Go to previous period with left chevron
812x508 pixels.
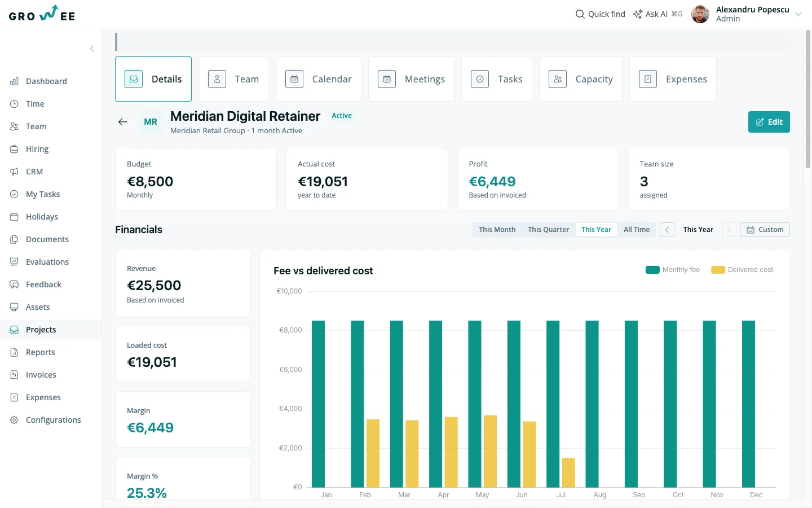pyautogui.click(x=667, y=230)
